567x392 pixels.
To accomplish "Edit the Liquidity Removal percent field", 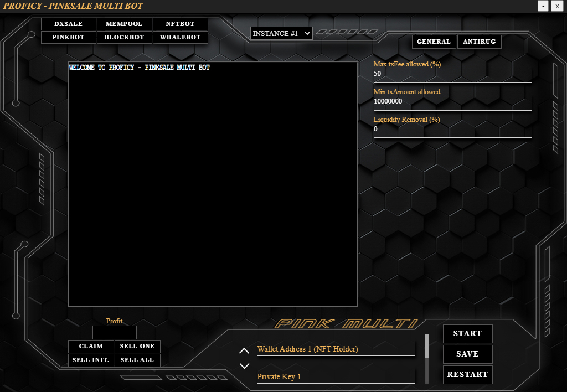I will tap(452, 129).
